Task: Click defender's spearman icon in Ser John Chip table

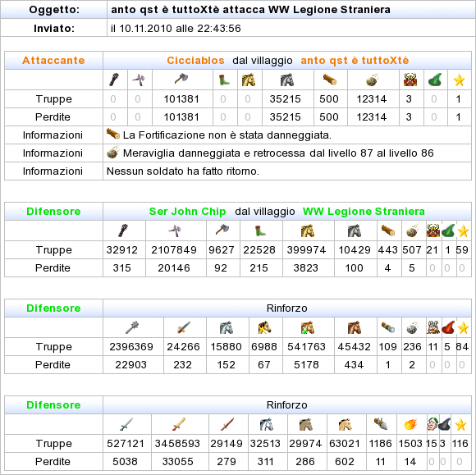Action: tap(175, 231)
